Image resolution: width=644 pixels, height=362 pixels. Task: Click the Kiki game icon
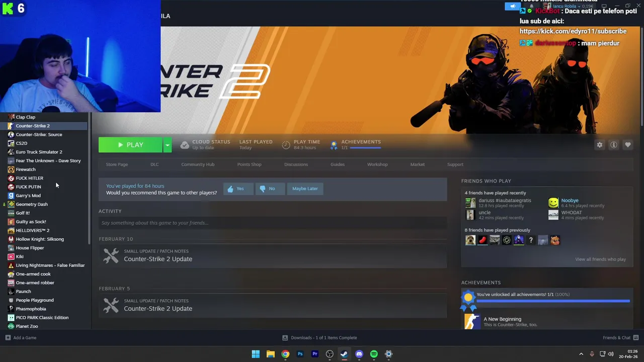tap(11, 256)
